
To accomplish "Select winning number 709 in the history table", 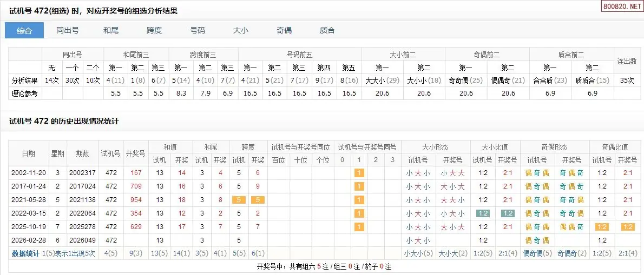I will coord(136,186).
